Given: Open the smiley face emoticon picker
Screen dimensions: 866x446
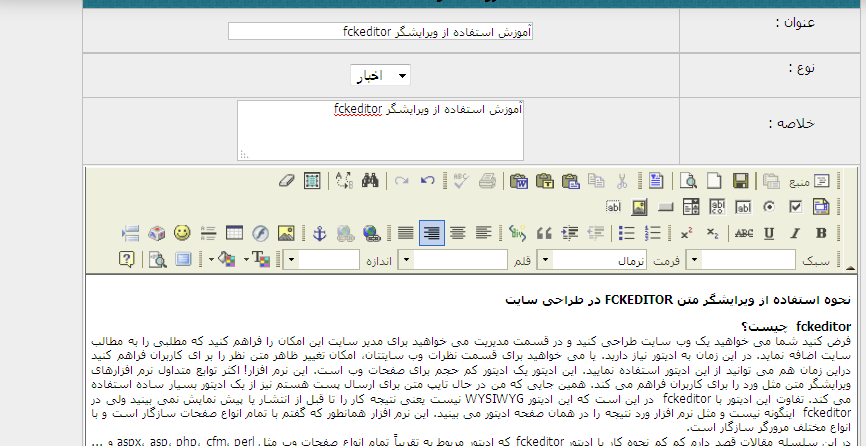Looking at the screenshot, I should click(182, 233).
